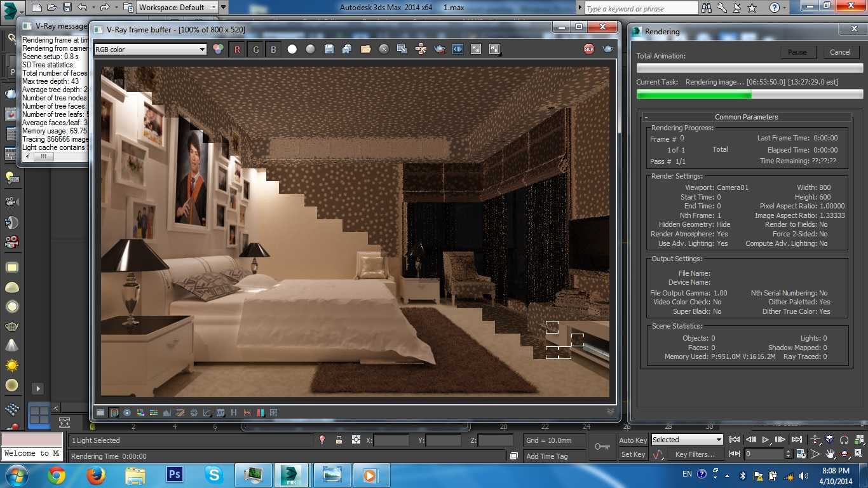Click the A/B horizontal compare icon
The image size is (868, 488).
pos(476,49)
